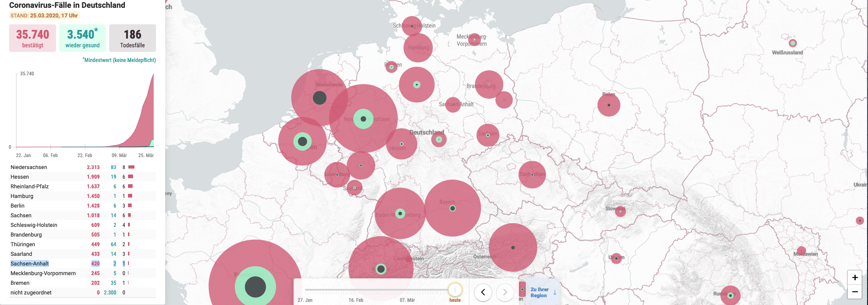Select the Brandenburg table row
Viewport: 868px width, 305px height.
(83, 235)
